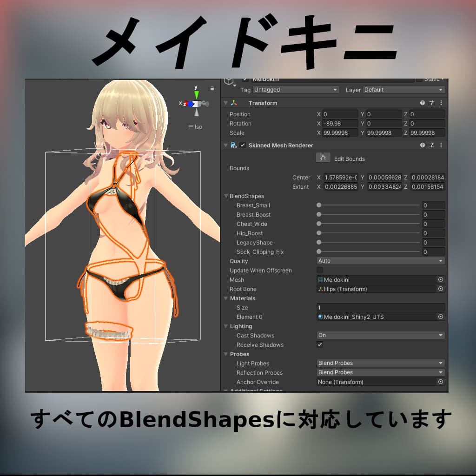Open the Root Bone object picker
Image resolution: width=476 pixels, height=476 pixels.
tap(440, 289)
